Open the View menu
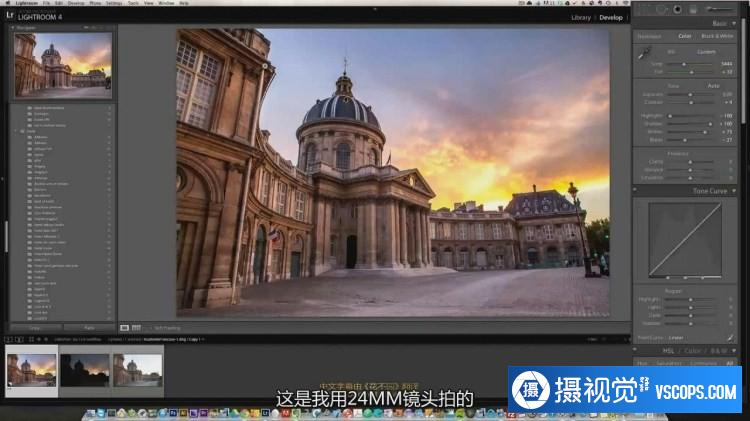This screenshot has height=421, width=750. pos(149,3)
